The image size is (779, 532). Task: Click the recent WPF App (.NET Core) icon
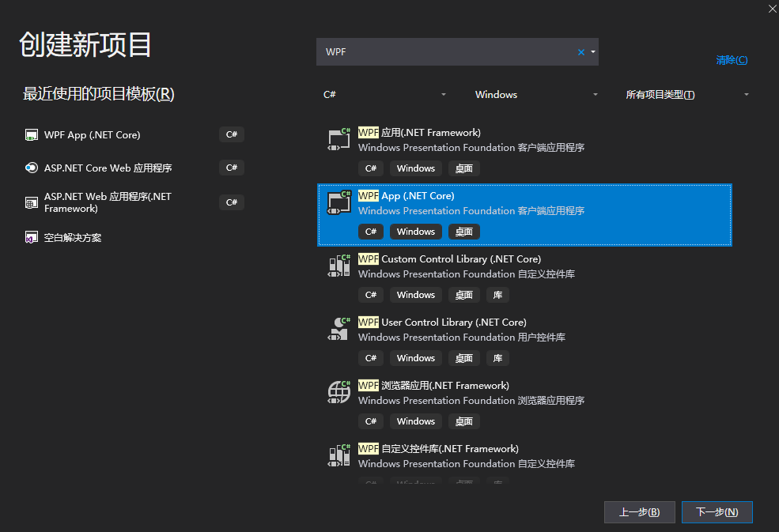(32, 135)
